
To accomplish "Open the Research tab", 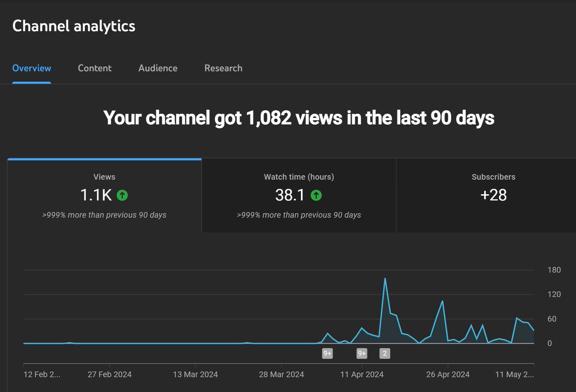I will [223, 68].
